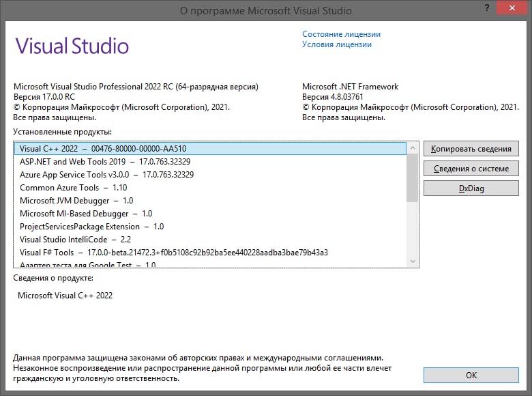
Task: Click the Visual Studio Professional 2022 RC line
Action: coord(136,87)
